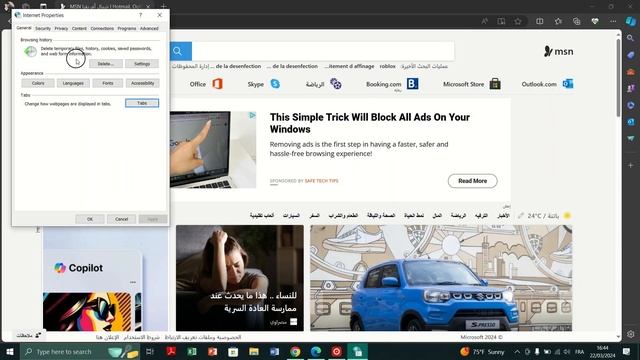Click the star add-to-favorites icon in address bar
The image size is (640, 360).
click(518, 21)
